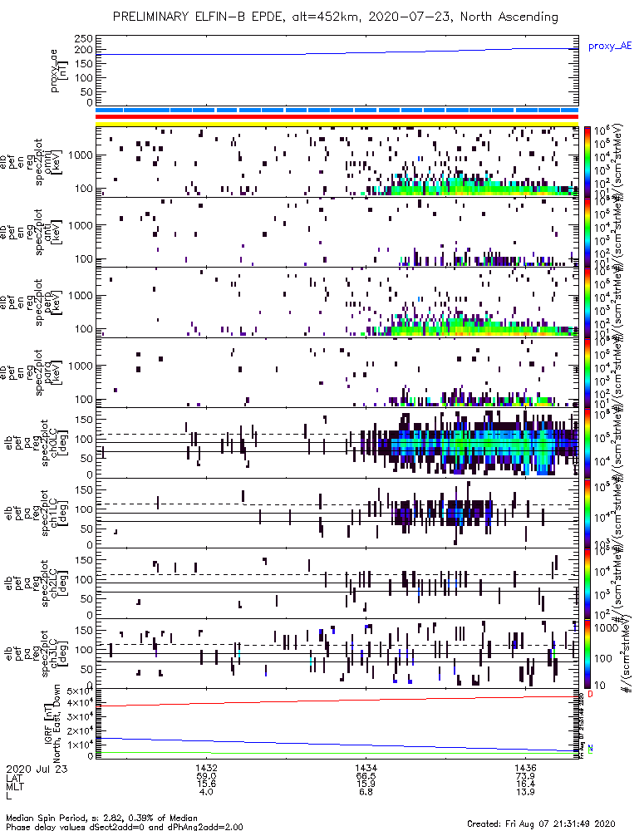Click the 2020 Jul 23 date label
This screenshot has height=831, width=644.
37,769
